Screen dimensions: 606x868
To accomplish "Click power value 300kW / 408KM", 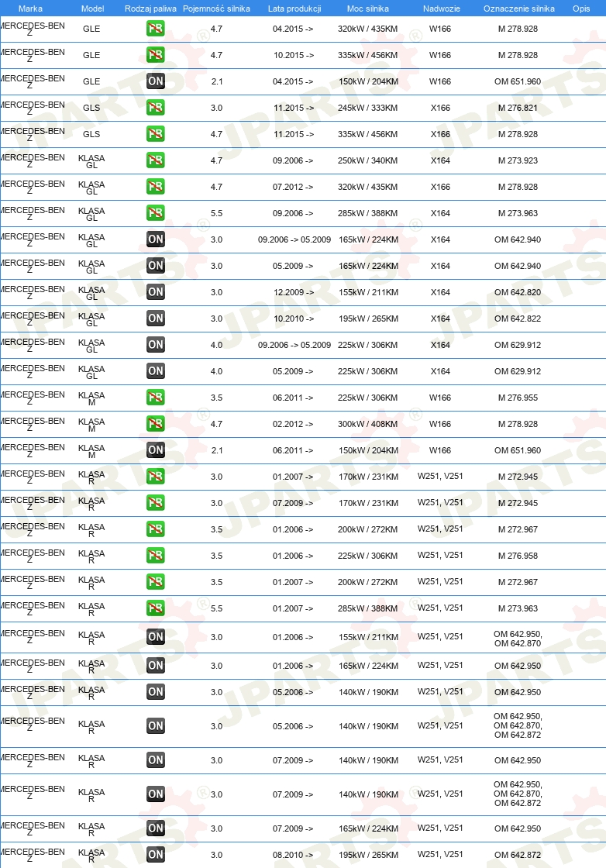I will click(368, 424).
